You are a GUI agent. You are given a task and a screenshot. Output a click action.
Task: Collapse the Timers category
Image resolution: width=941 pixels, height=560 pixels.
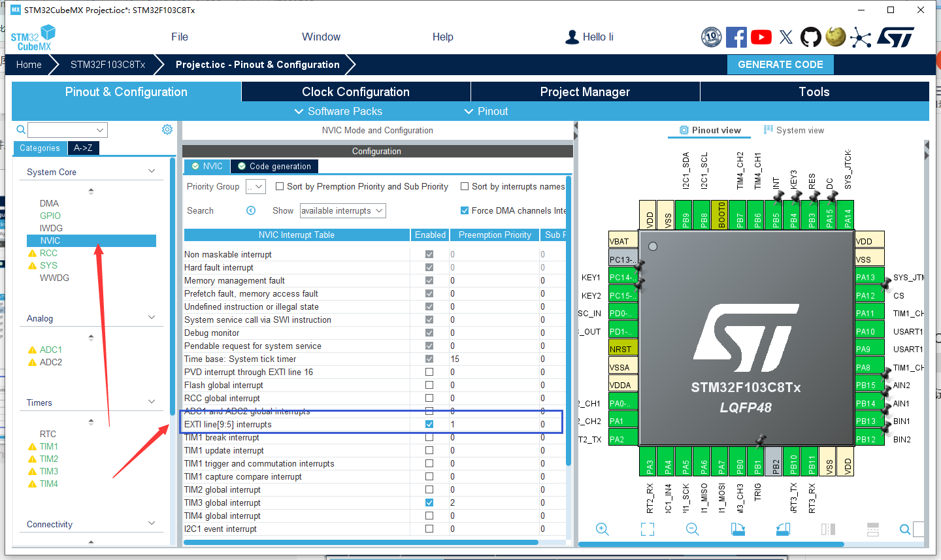152,402
